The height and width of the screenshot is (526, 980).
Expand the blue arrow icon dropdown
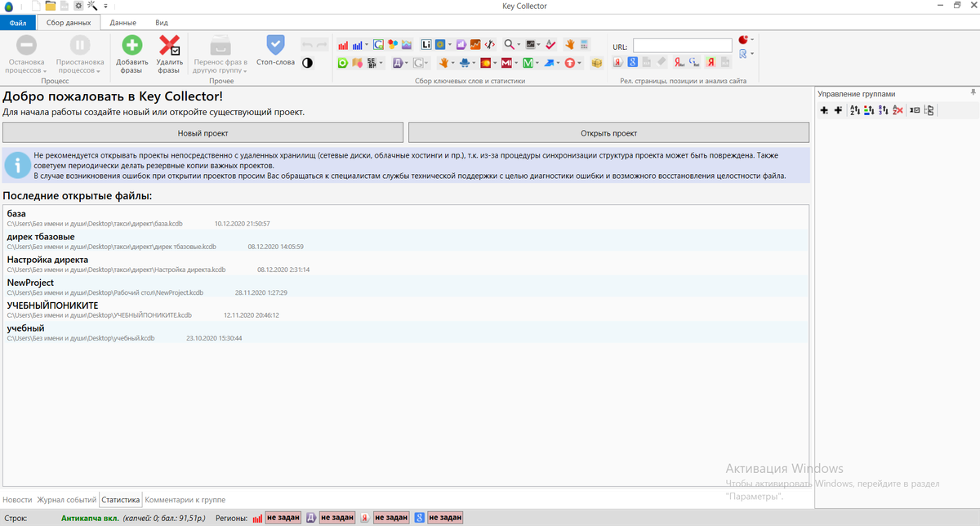tap(558, 62)
